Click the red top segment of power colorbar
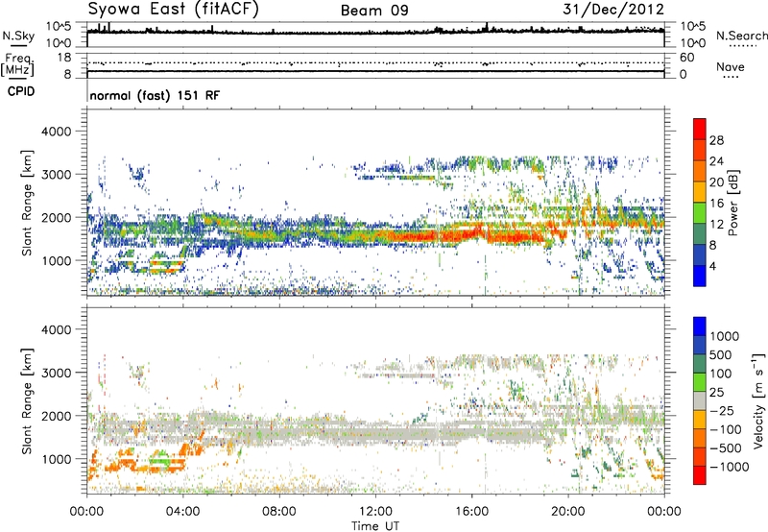This screenshot has height=532, width=768. pos(700,129)
